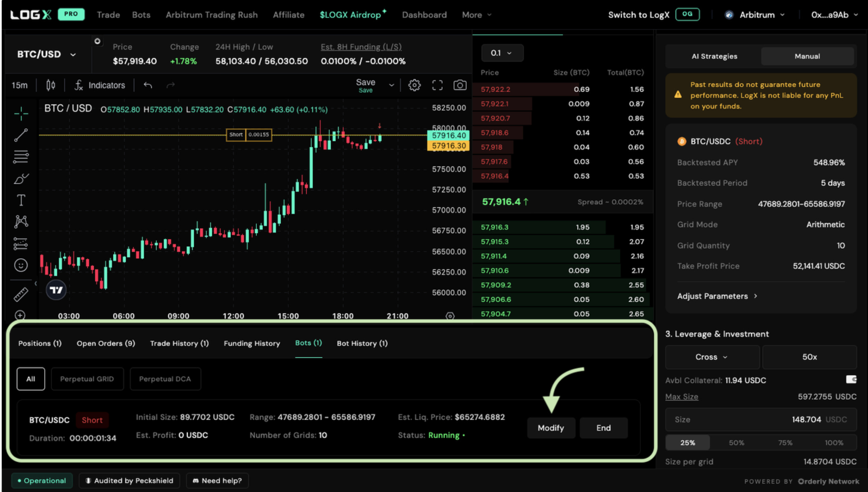868x492 pixels.
Task: Switch to AI Strategies mode
Action: pyautogui.click(x=714, y=56)
